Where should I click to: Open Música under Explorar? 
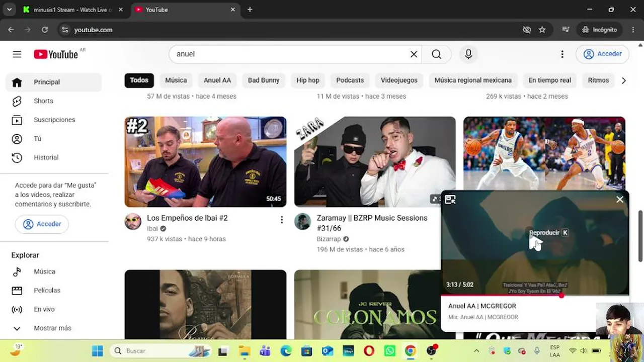pos(54,271)
